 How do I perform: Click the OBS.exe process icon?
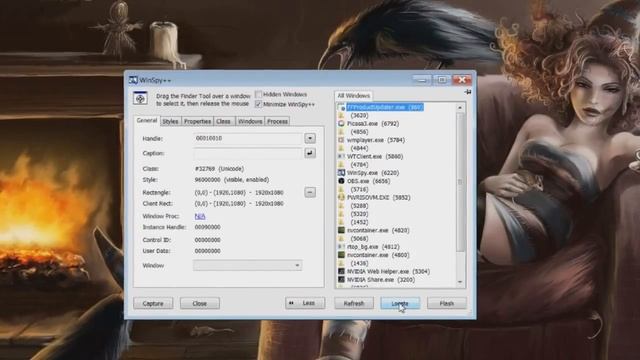click(x=341, y=181)
